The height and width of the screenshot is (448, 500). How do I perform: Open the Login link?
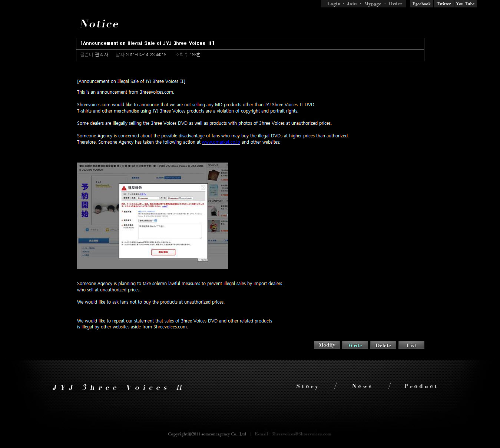tap(334, 4)
